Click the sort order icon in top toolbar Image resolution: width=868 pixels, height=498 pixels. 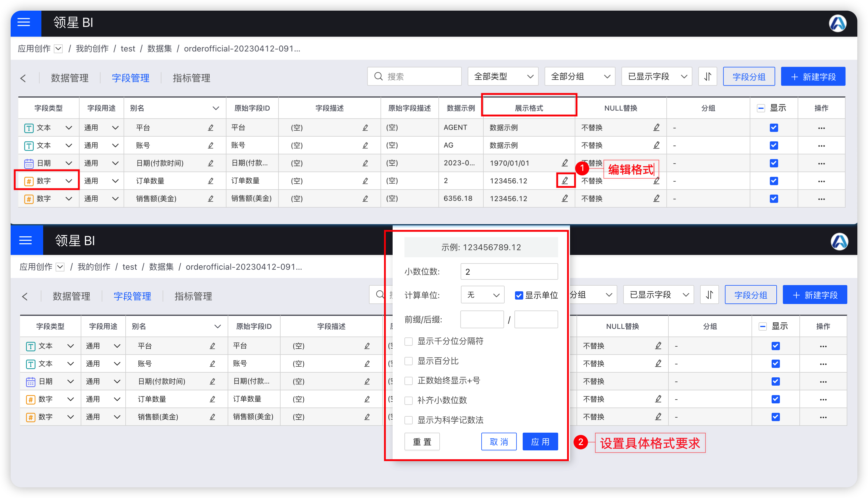707,76
